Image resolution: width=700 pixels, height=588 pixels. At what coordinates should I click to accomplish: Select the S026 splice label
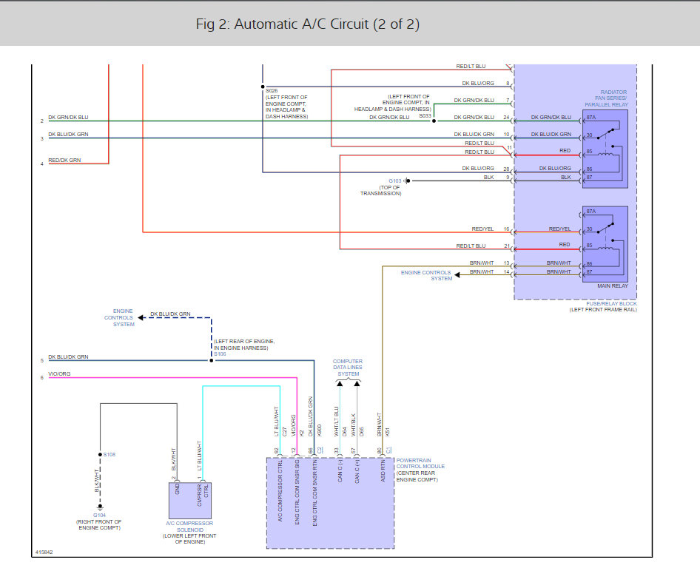click(x=272, y=90)
